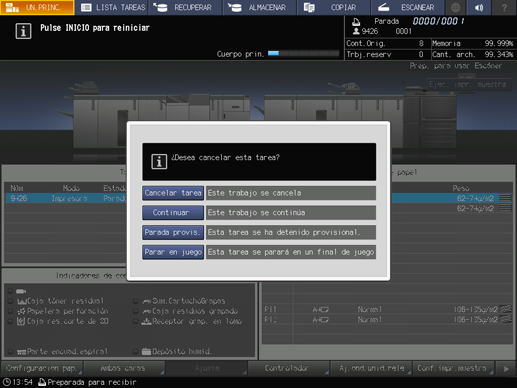
Task: Select Parada provis. option
Action: point(173,232)
